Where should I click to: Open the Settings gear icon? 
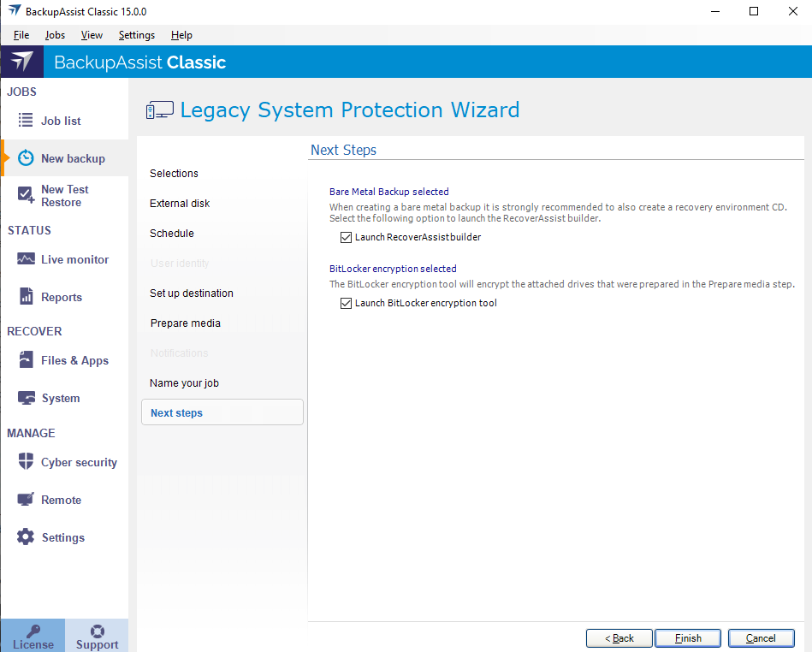26,537
